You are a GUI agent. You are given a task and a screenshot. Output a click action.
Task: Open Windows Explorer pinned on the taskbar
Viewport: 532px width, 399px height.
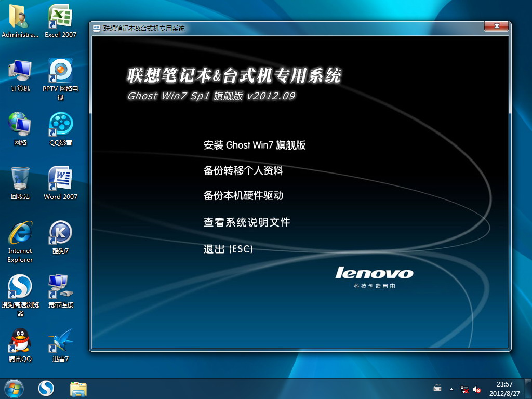coord(78,389)
